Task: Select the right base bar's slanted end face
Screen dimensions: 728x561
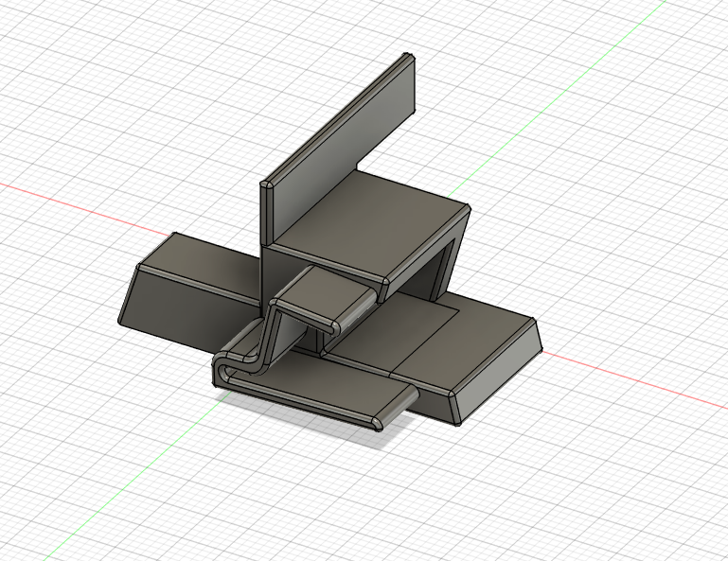Action: tap(499, 371)
